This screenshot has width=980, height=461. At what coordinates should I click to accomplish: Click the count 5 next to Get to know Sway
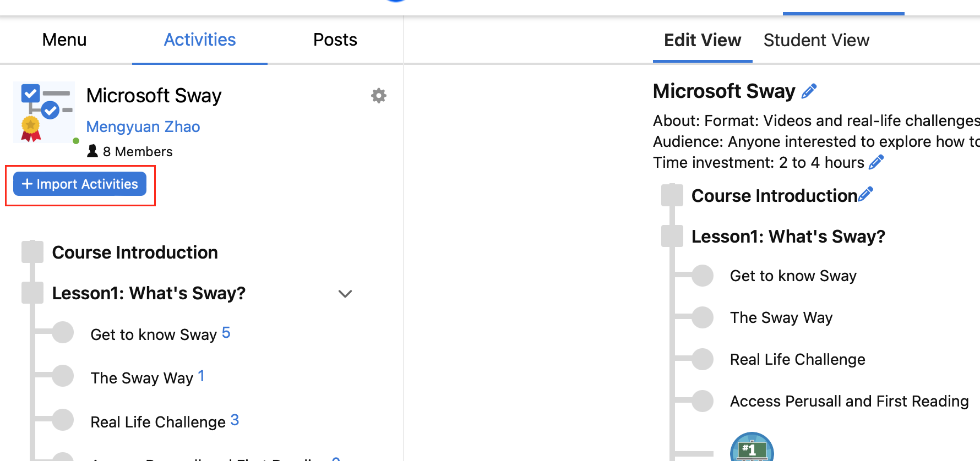[226, 332]
